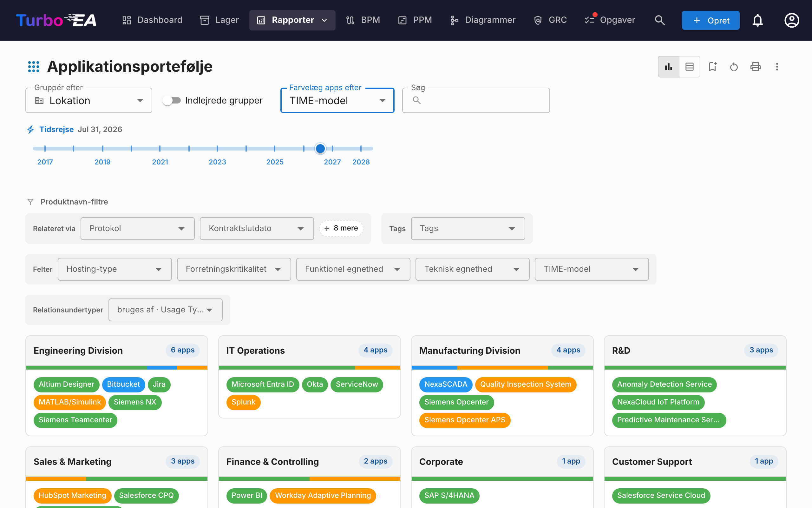Click the Manufacturing Division group header
Image resolution: width=812 pixels, height=508 pixels.
point(502,351)
